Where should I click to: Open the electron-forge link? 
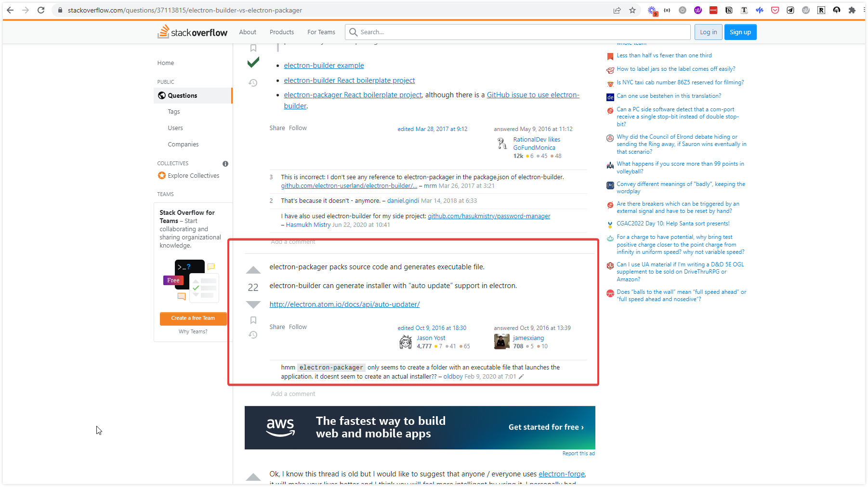coord(562,474)
